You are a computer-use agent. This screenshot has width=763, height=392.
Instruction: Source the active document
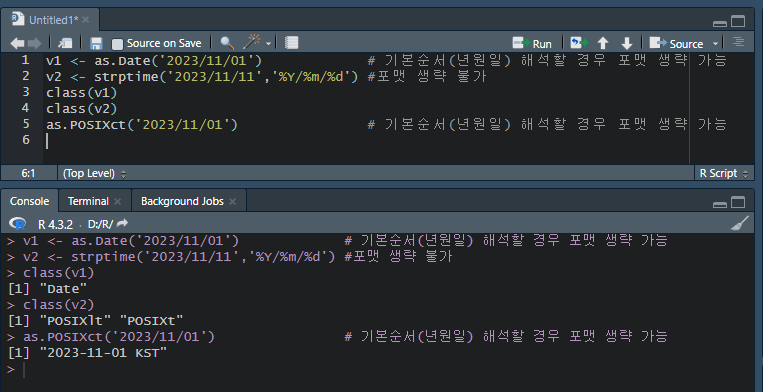(x=676, y=43)
